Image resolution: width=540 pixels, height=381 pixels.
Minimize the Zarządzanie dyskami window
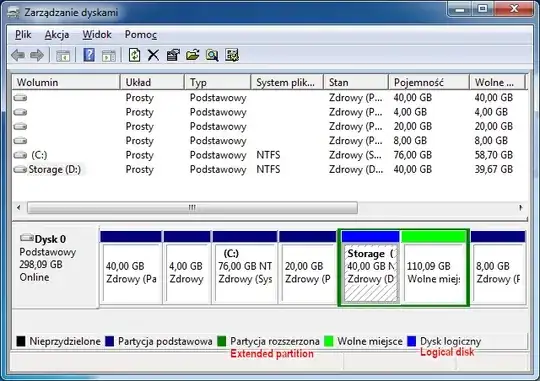[x=459, y=9]
